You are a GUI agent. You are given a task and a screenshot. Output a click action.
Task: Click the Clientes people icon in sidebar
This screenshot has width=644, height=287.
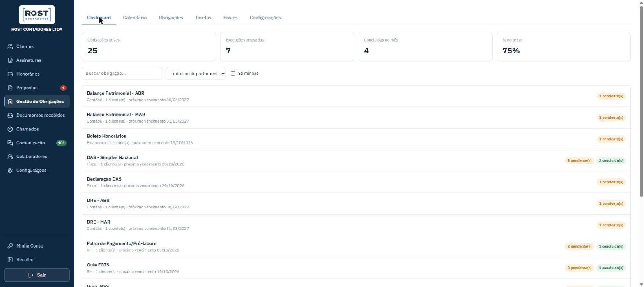coord(10,46)
